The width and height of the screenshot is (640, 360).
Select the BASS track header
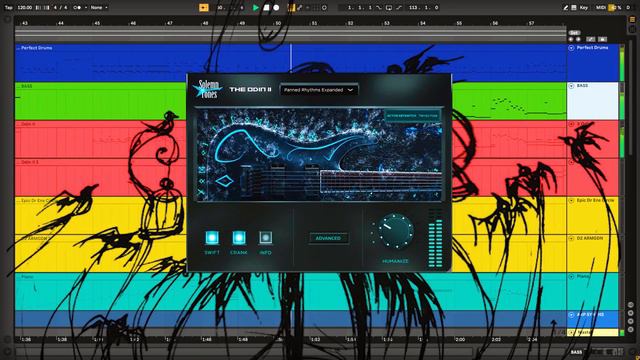593,101
